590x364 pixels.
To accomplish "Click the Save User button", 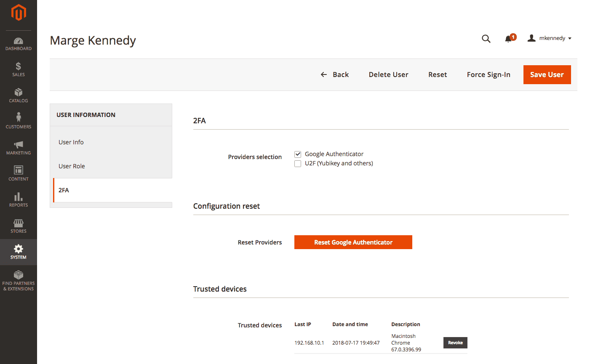I will (x=547, y=74).
